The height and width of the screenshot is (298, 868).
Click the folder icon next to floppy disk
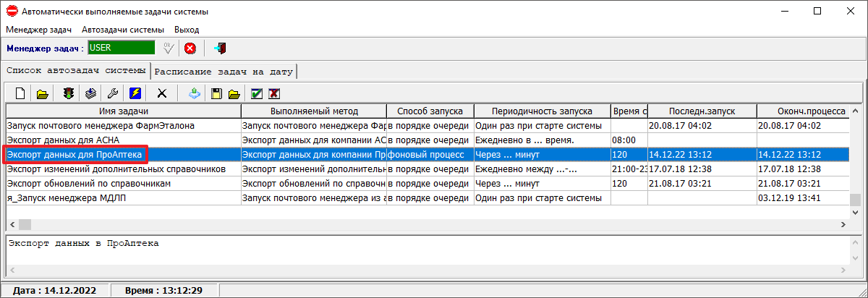234,93
